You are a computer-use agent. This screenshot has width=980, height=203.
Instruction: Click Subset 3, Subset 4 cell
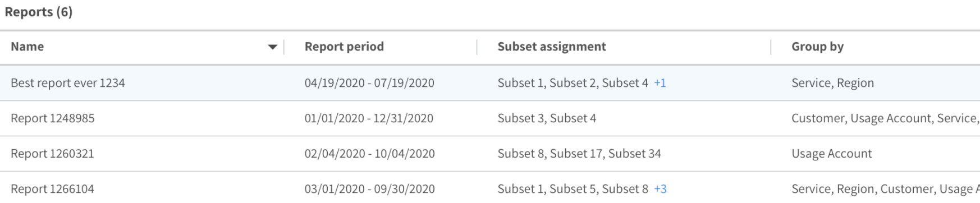pos(547,118)
